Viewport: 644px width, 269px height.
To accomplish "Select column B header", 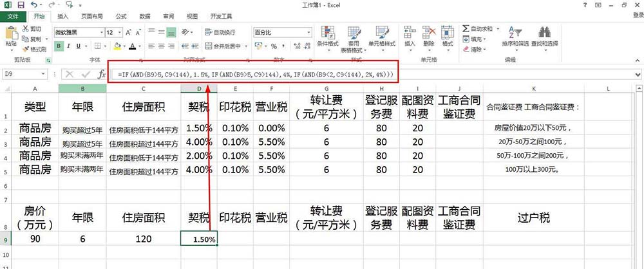I will [82, 88].
